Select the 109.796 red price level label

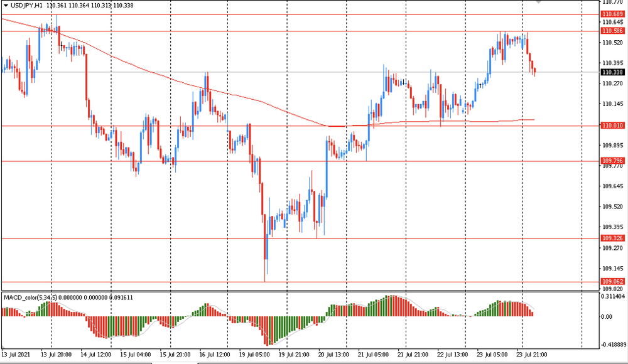click(612, 161)
